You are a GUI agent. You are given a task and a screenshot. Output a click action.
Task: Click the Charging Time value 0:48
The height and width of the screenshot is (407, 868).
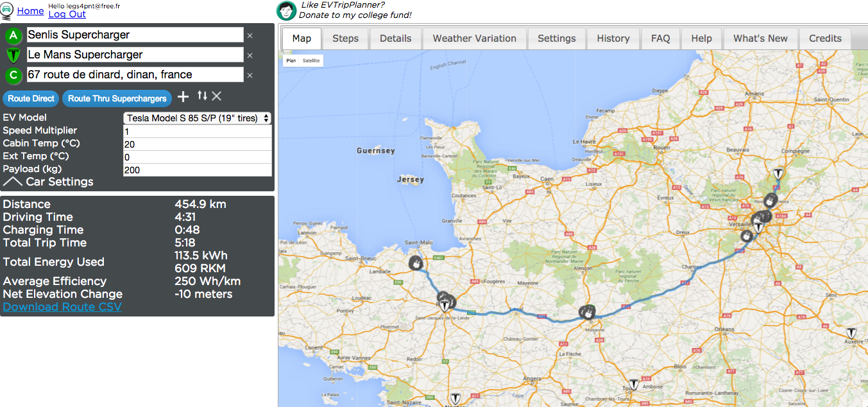(x=187, y=230)
